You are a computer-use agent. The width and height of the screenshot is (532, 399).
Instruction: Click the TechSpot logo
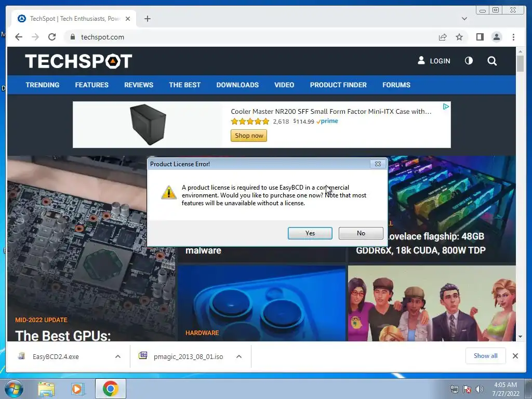(x=78, y=61)
